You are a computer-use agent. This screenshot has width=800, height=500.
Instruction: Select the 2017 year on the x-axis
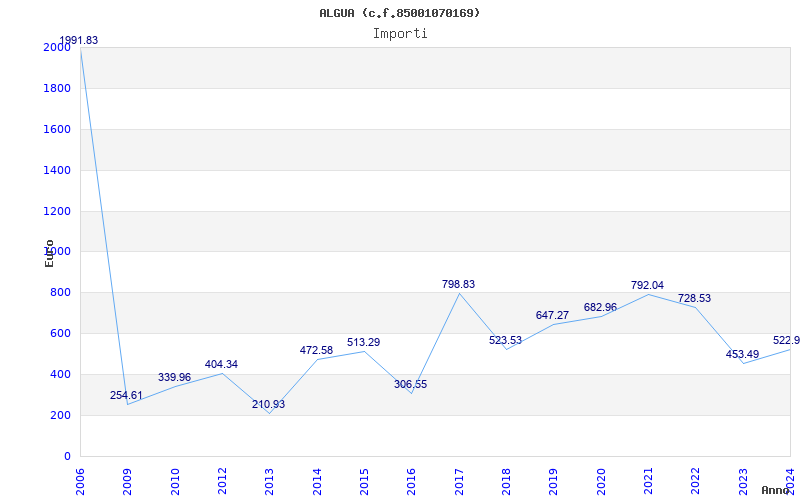pos(460,479)
